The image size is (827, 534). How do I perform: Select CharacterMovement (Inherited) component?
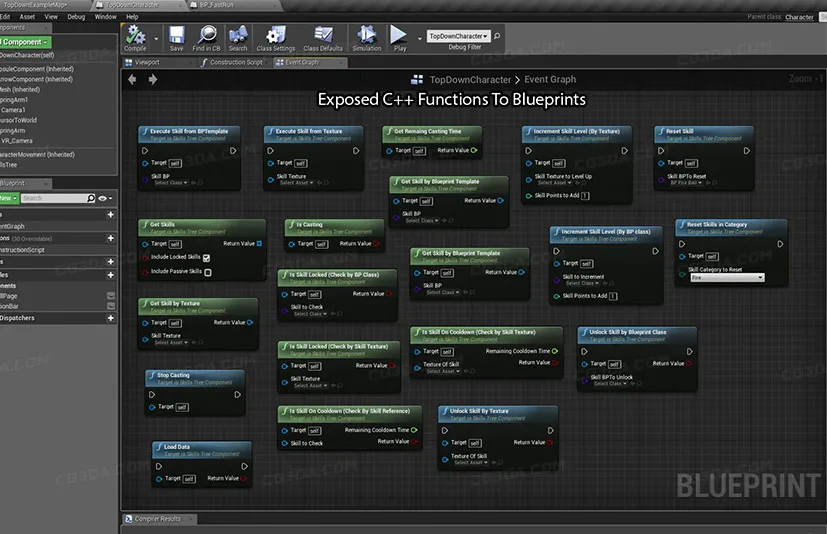point(37,155)
